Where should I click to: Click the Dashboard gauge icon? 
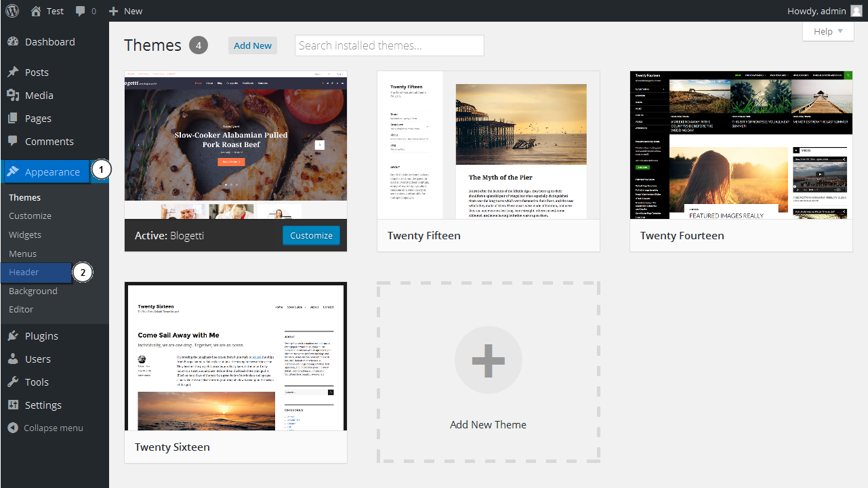[x=13, y=41]
